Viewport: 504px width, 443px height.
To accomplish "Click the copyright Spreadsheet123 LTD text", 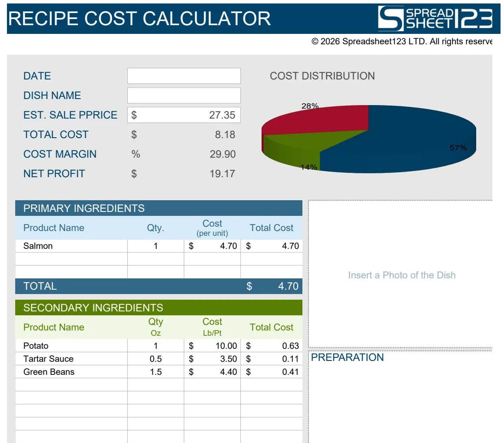I will click(402, 41).
